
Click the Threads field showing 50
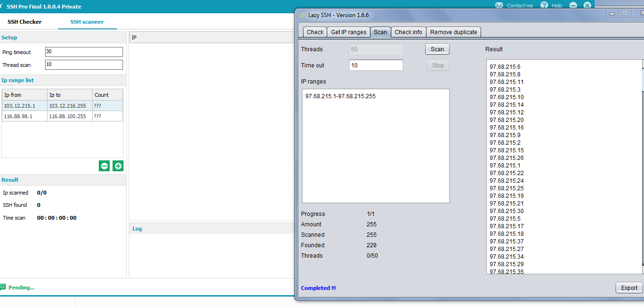pos(376,49)
